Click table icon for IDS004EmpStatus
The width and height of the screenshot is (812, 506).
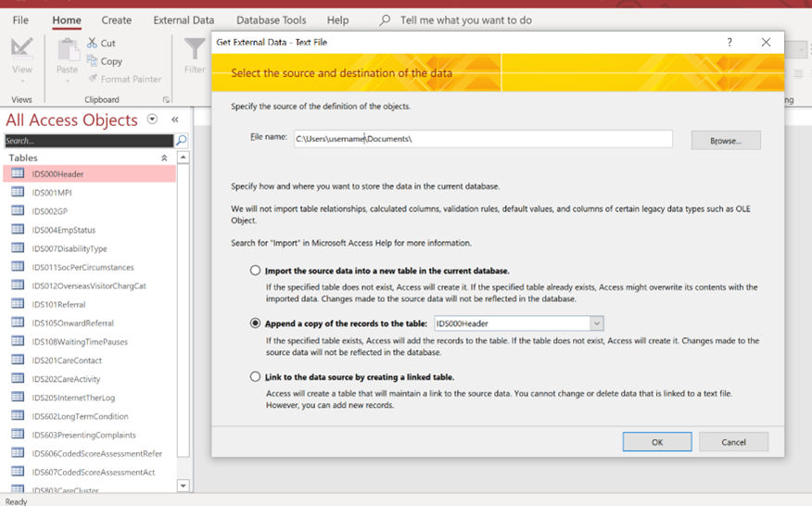coord(18,230)
